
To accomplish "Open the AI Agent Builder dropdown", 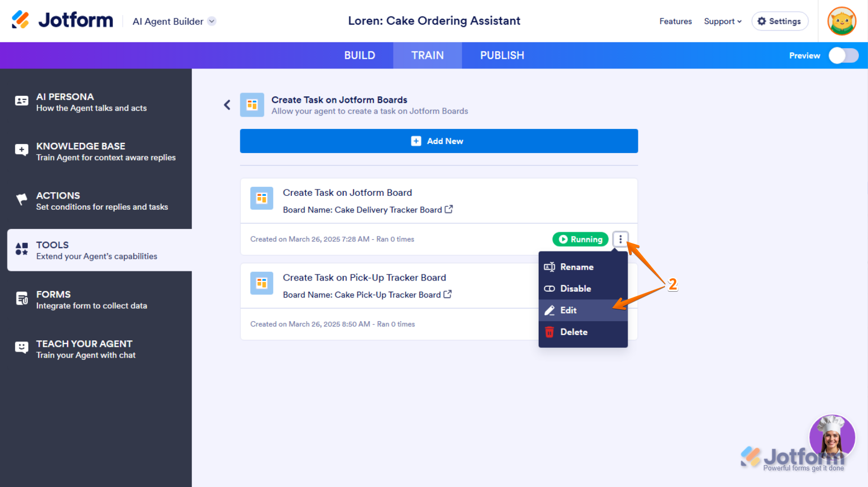I will click(x=175, y=21).
